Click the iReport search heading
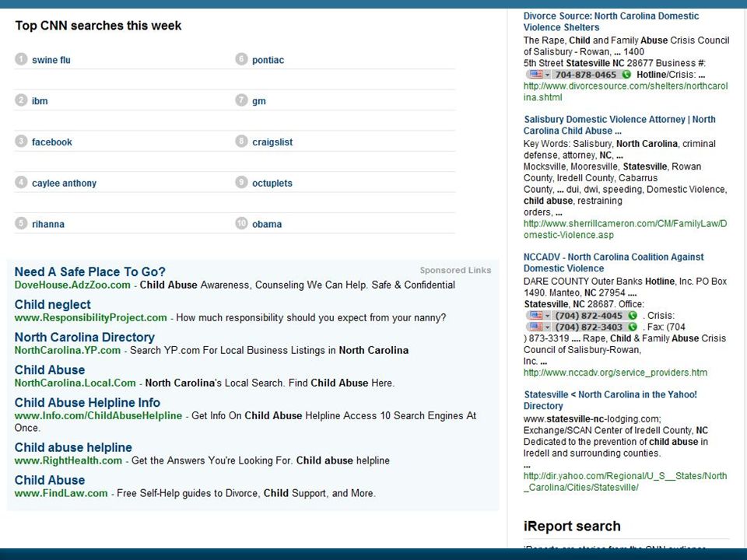The image size is (747, 560). pos(572,526)
